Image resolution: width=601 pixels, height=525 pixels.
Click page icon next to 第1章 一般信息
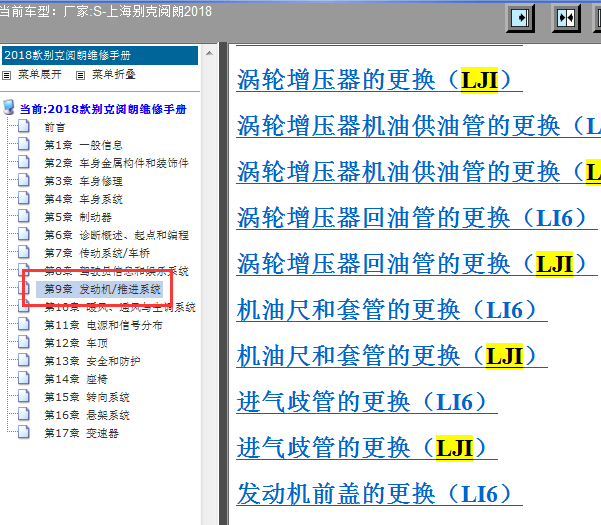[24, 144]
